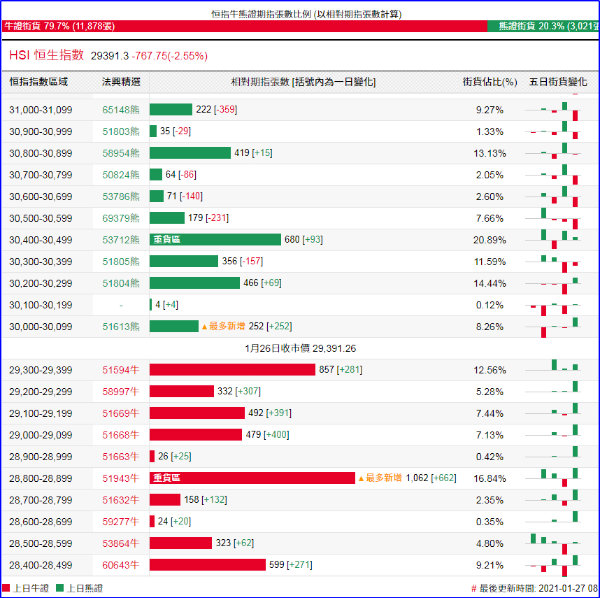
Task: Select the 356 [-157] contracts value
Action: [243, 261]
